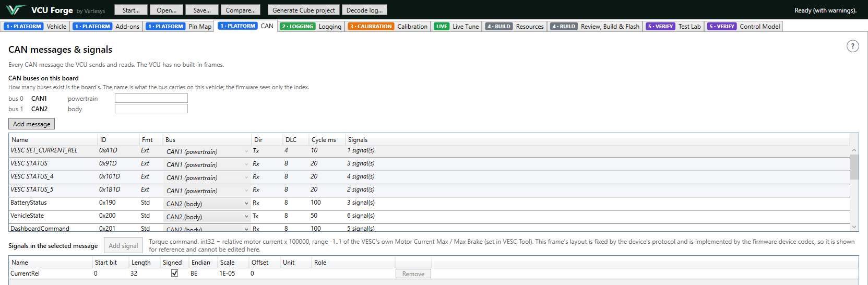868x285 pixels.
Task: Open Bus dropdown for BatteryStatus
Action: point(207,204)
